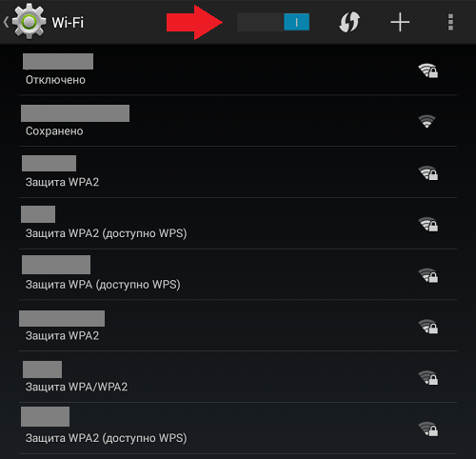The image size is (476, 459).
Task: Tap the open Wi-Fi signal icon for Сохранено
Action: pyautogui.click(x=426, y=121)
